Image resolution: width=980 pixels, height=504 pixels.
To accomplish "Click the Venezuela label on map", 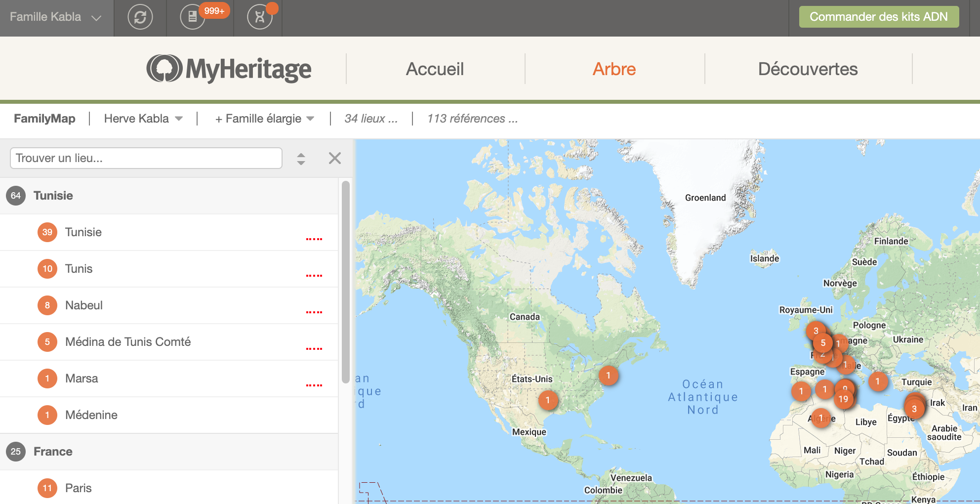I will (631, 478).
